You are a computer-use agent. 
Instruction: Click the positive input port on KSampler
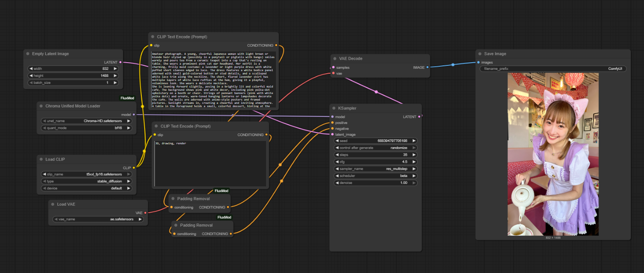click(333, 123)
